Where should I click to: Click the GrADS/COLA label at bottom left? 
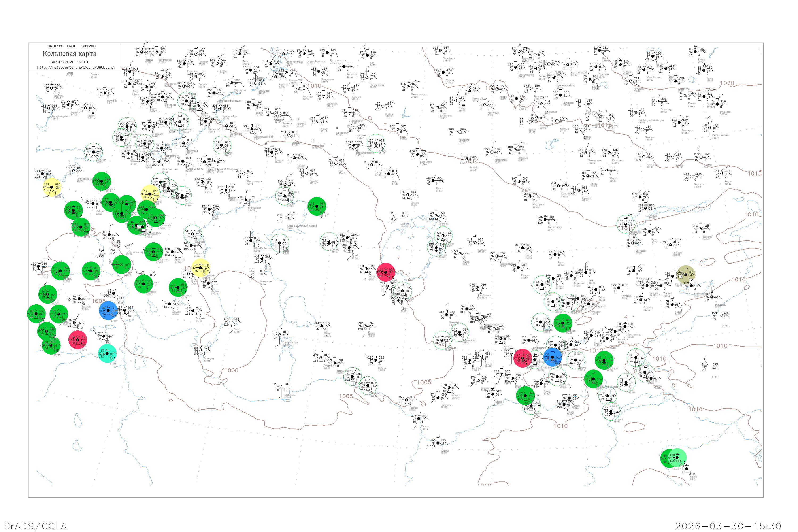click(35, 526)
